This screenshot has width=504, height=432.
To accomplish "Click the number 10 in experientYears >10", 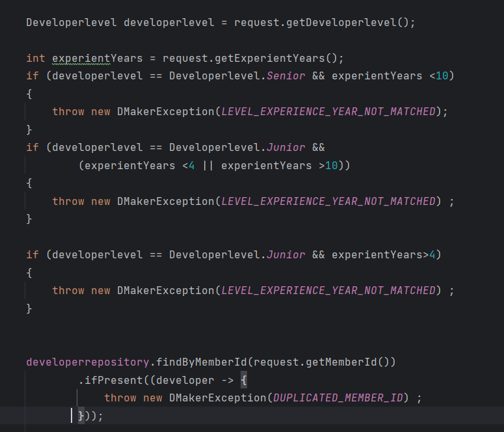I will 332,166.
